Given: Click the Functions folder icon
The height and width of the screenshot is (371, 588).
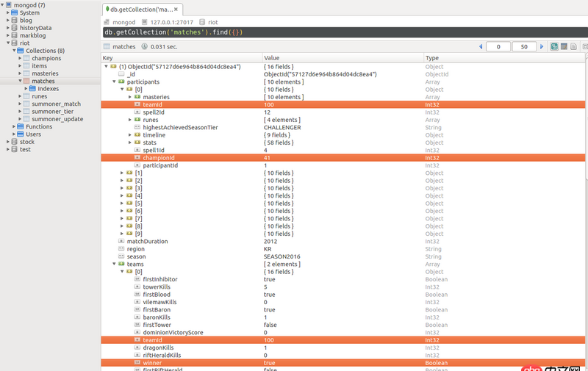Looking at the screenshot, I should (20, 126).
